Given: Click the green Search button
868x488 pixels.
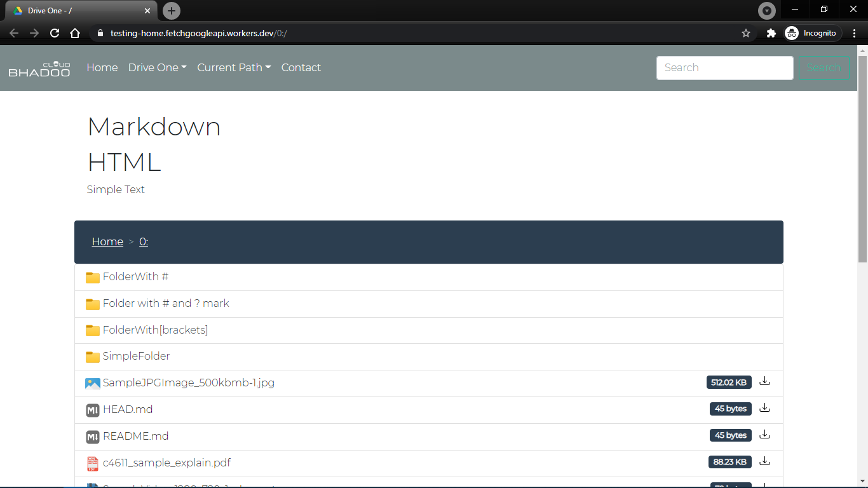Looking at the screenshot, I should (x=824, y=67).
